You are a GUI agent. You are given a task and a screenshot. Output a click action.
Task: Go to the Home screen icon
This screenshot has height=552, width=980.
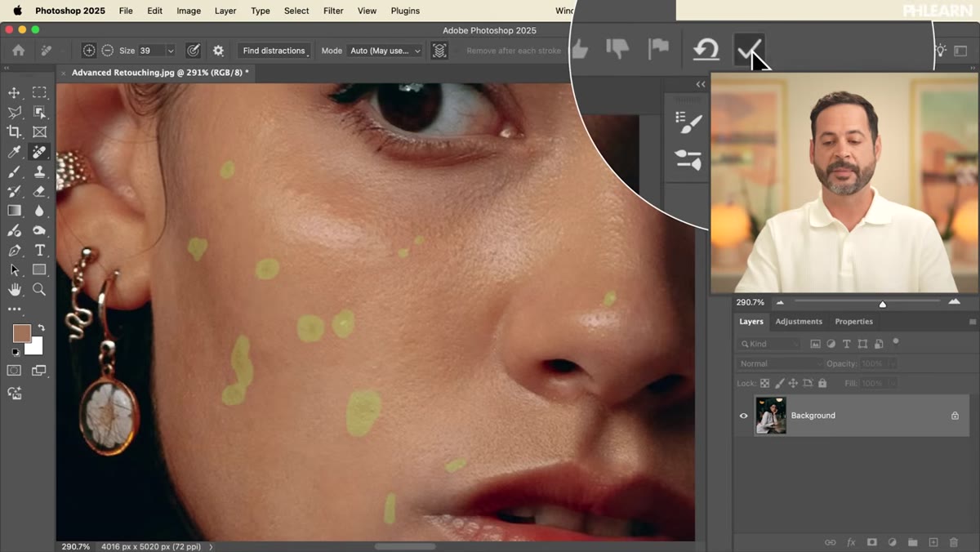18,51
